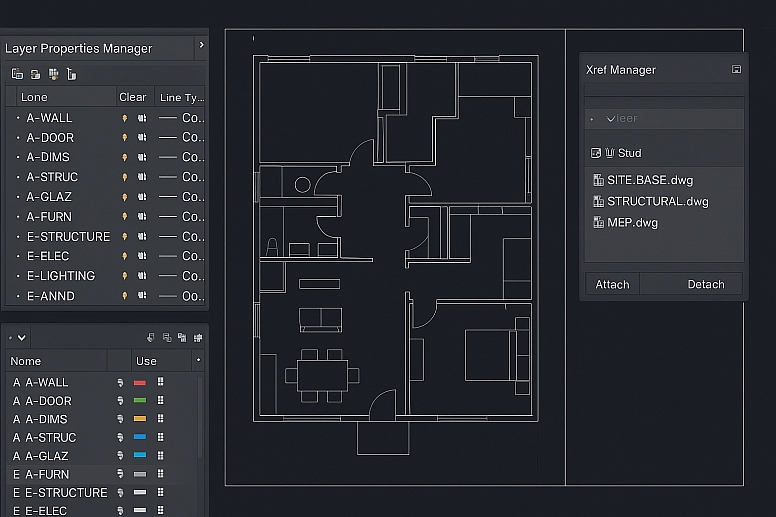Click freeze icon on the A-DOOR row

click(142, 138)
